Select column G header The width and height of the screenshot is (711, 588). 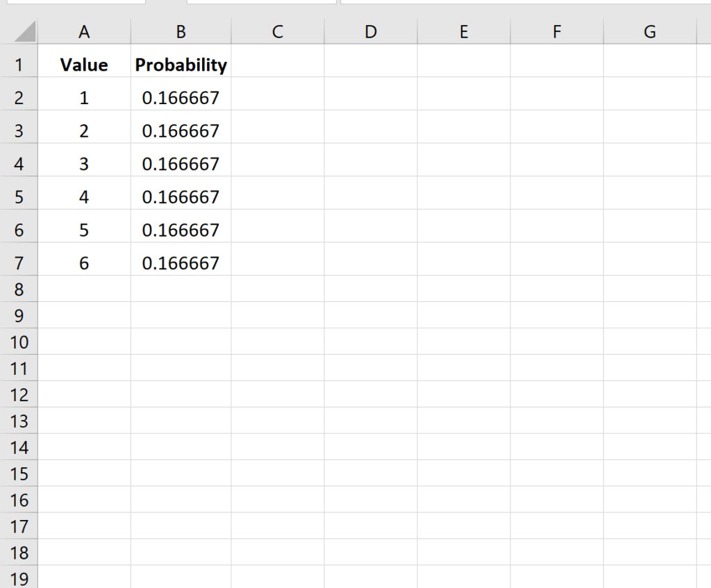pos(649,32)
